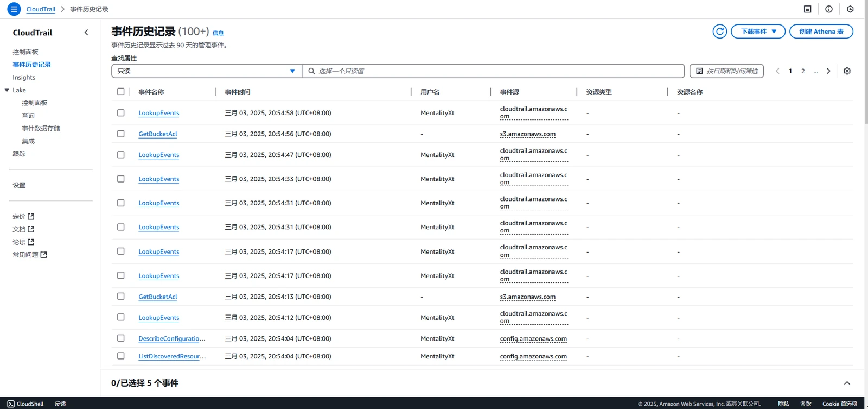The image size is (868, 409).
Task: Go to next page of events
Action: (828, 71)
